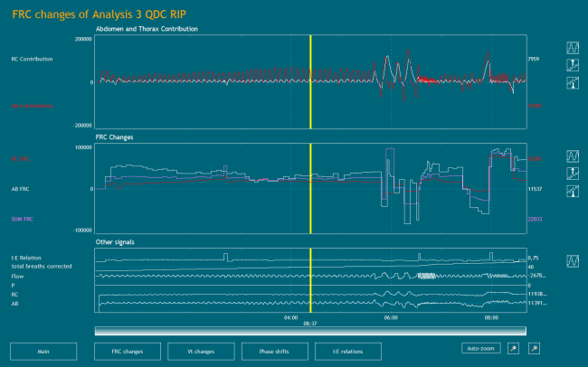Click left magnifier zoom icon
The height and width of the screenshot is (367, 588).
point(513,348)
